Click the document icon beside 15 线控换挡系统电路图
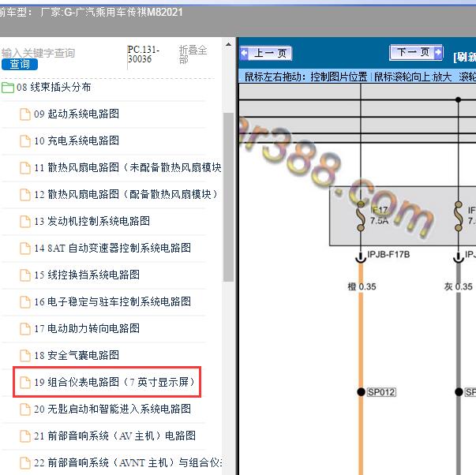Screen dimensions: 476x475 25,275
